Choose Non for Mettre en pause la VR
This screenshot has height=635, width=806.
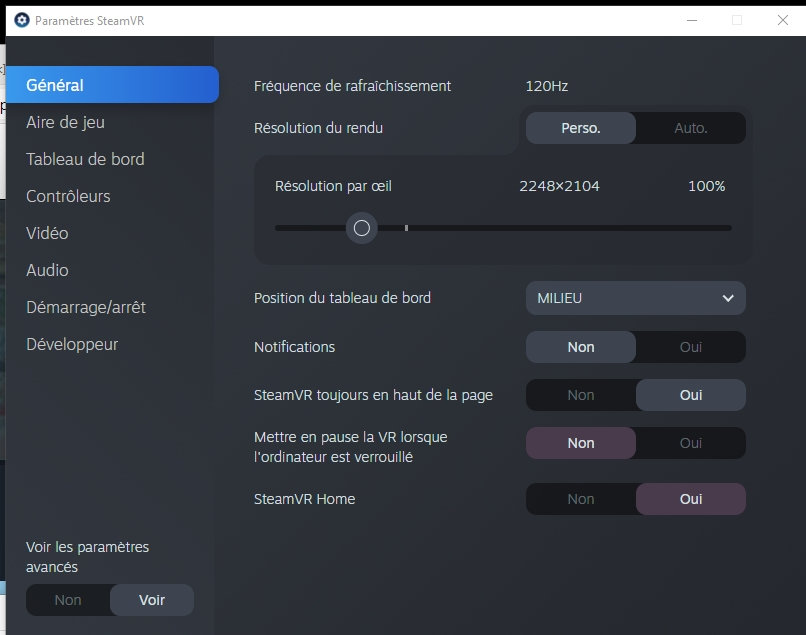coord(581,443)
